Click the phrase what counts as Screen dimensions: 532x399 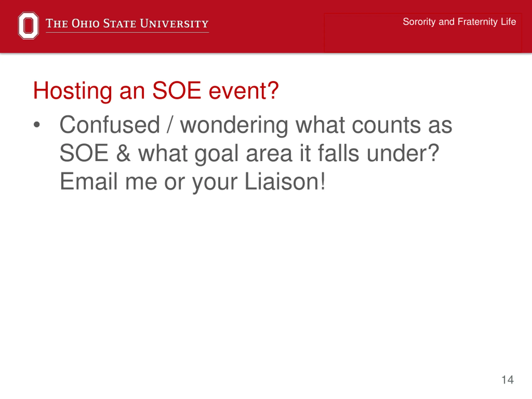pos(373,125)
